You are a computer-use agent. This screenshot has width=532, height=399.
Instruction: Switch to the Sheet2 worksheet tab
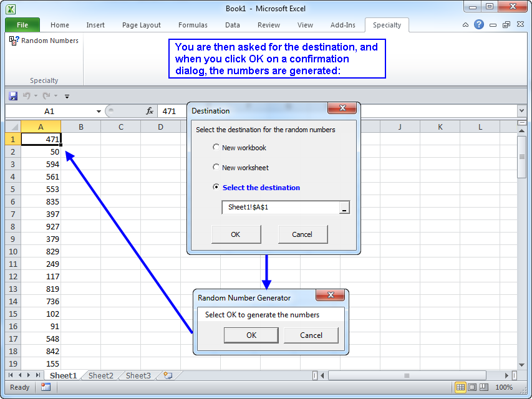tap(101, 375)
